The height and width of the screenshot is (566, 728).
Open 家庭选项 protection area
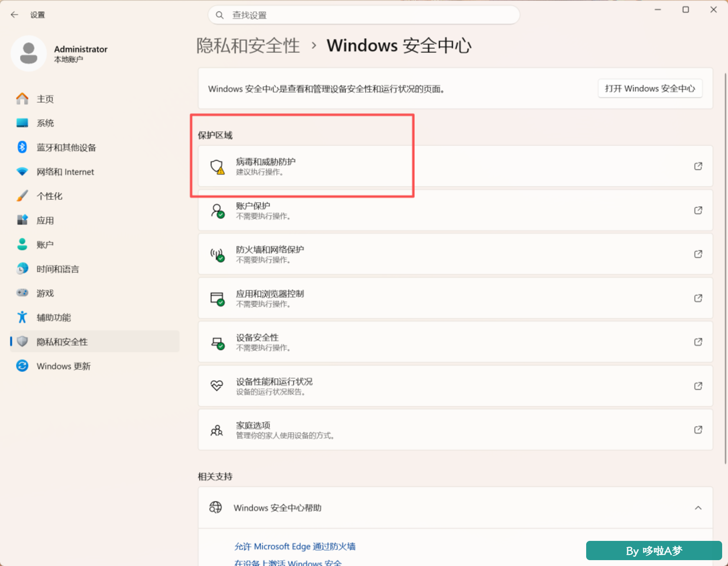click(x=455, y=430)
